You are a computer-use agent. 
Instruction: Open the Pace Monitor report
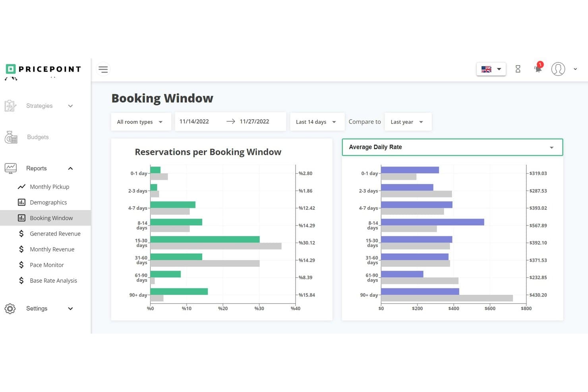click(x=46, y=265)
